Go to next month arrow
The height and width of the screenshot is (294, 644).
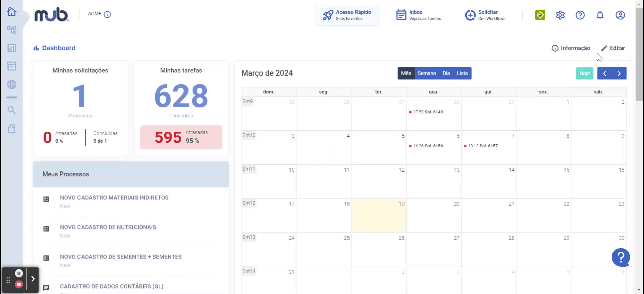point(619,73)
